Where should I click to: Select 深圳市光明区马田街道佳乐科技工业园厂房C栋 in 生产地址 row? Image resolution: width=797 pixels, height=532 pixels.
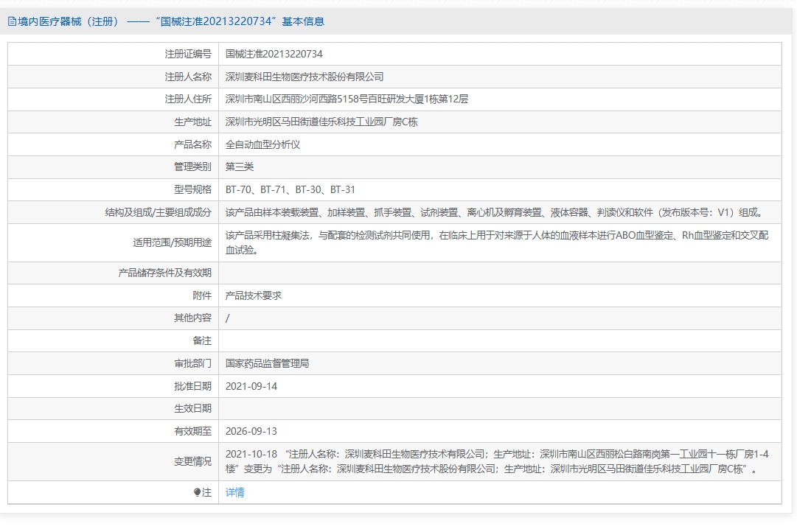(321, 122)
